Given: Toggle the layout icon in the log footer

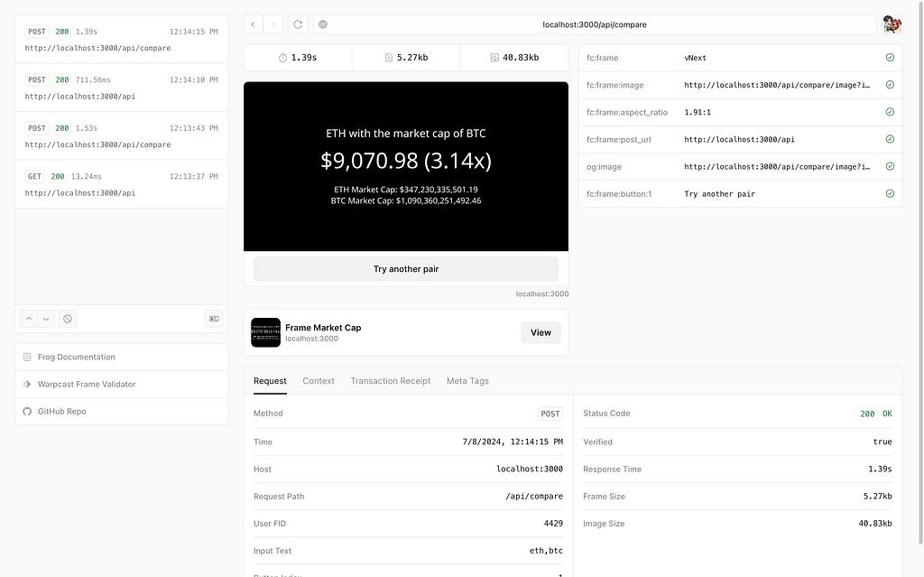Looking at the screenshot, I should click(x=214, y=319).
